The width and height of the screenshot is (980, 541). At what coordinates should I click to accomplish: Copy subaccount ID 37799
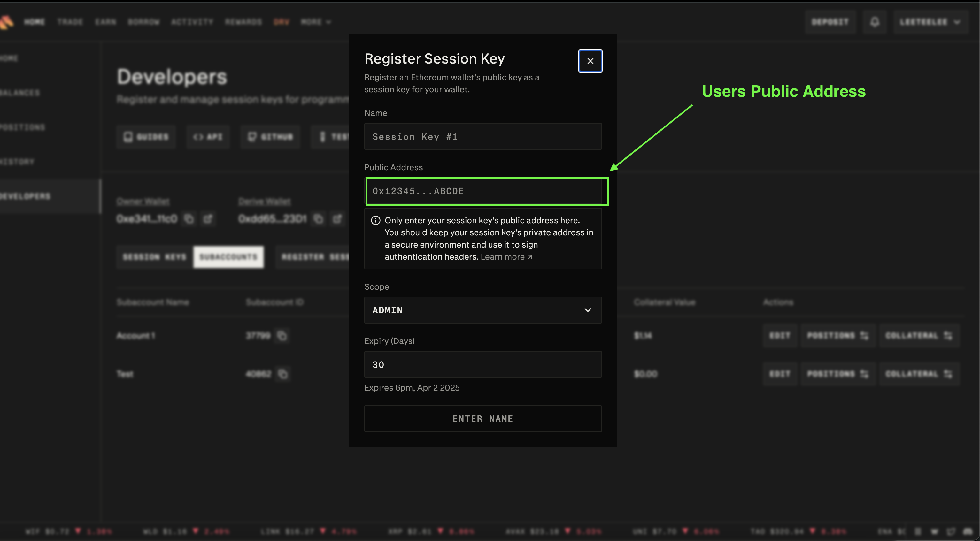282,336
